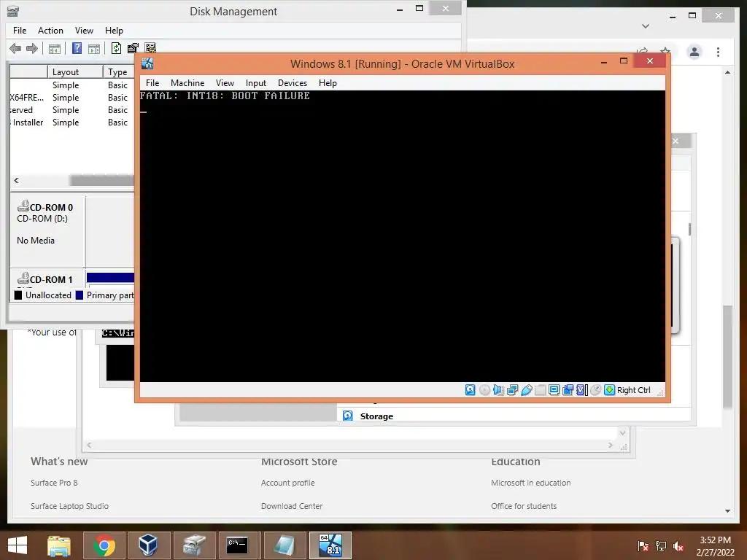Screen dimensions: 747x560
Task: Open the Office for students link
Action: 524,506
